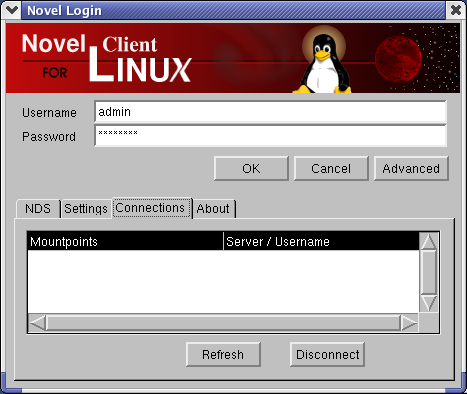Image resolution: width=467 pixels, height=394 pixels.
Task: Switch to the NDS tab
Action: [x=38, y=209]
